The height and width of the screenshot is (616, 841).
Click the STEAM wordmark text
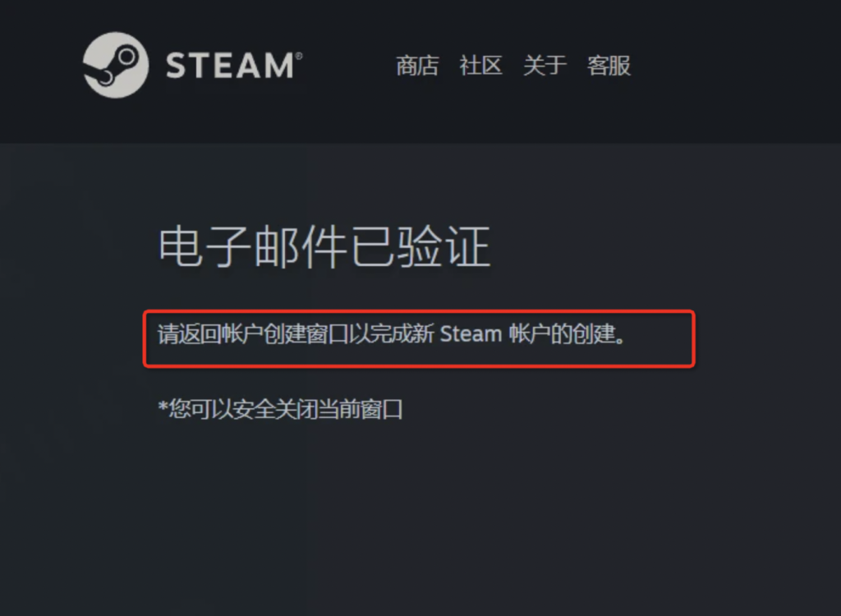point(231,66)
